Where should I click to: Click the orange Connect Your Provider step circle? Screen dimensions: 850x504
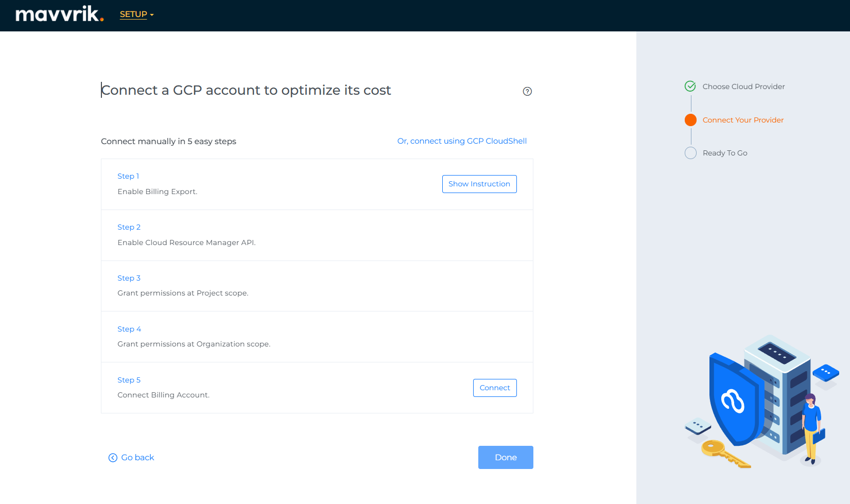coord(690,120)
